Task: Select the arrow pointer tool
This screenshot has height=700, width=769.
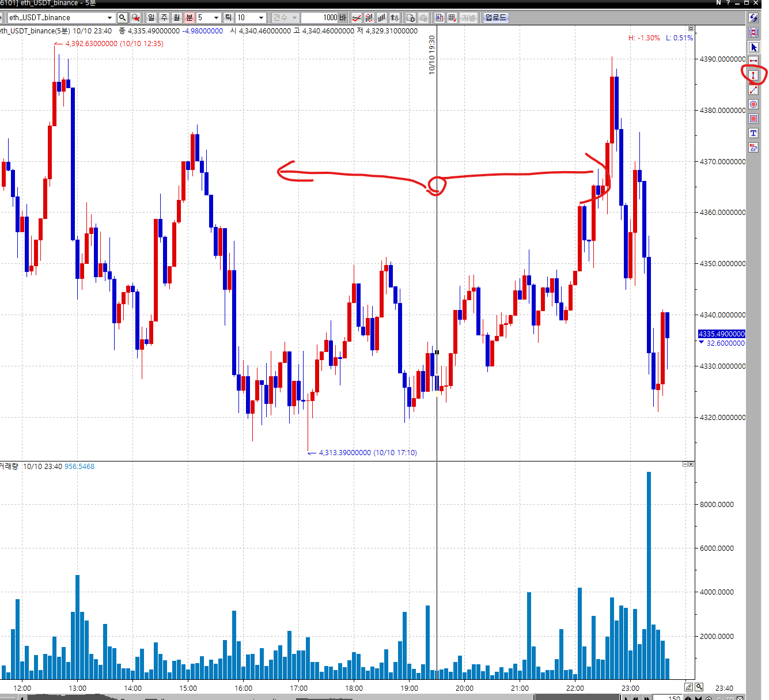Action: pos(753,47)
